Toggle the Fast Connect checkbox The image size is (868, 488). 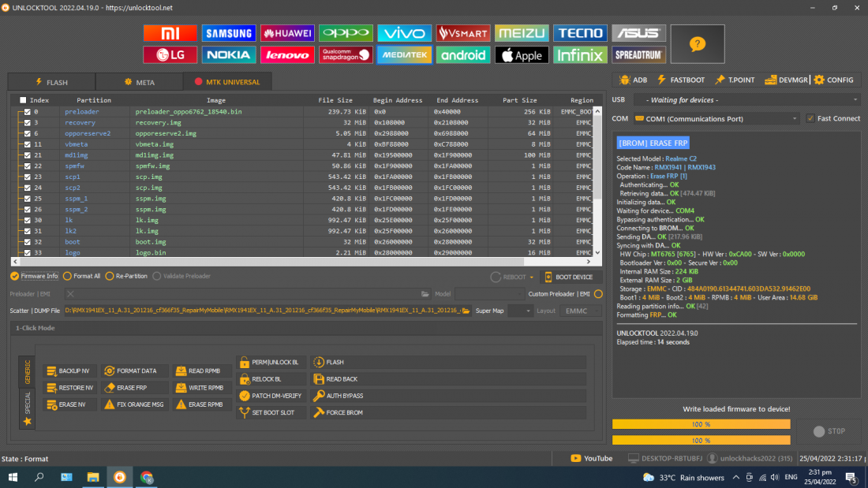(x=810, y=118)
